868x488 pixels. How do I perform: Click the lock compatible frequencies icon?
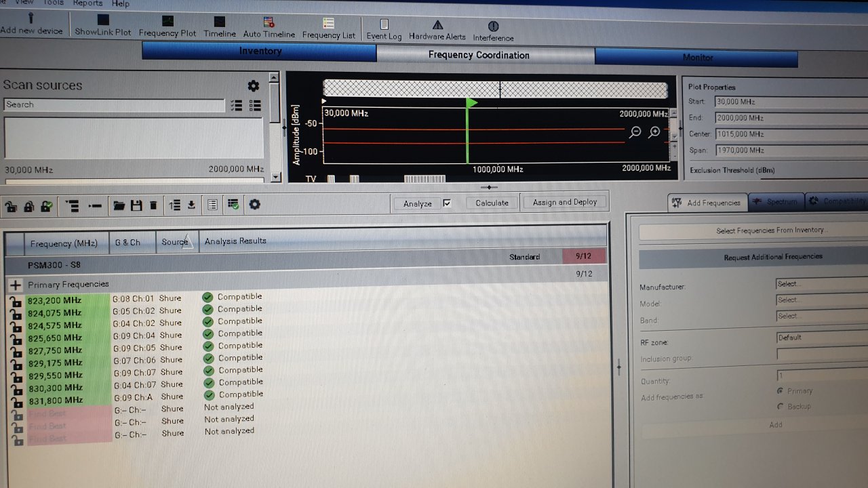pyautogui.click(x=46, y=206)
